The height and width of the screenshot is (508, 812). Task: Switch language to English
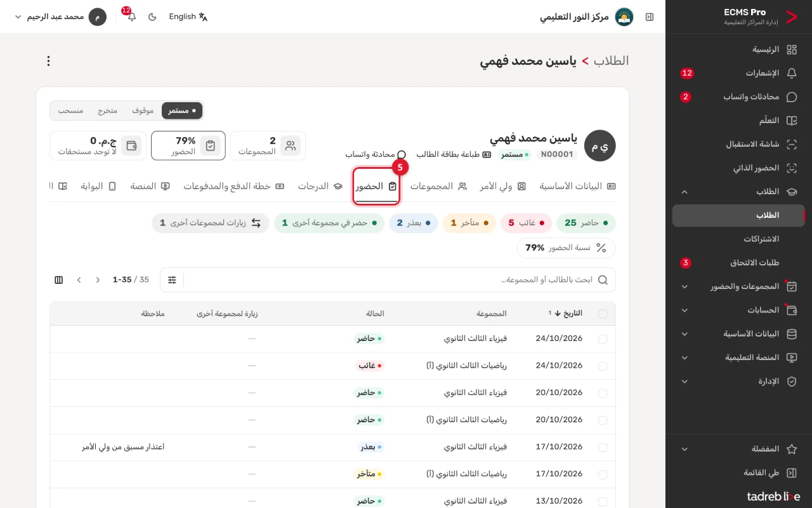(188, 17)
